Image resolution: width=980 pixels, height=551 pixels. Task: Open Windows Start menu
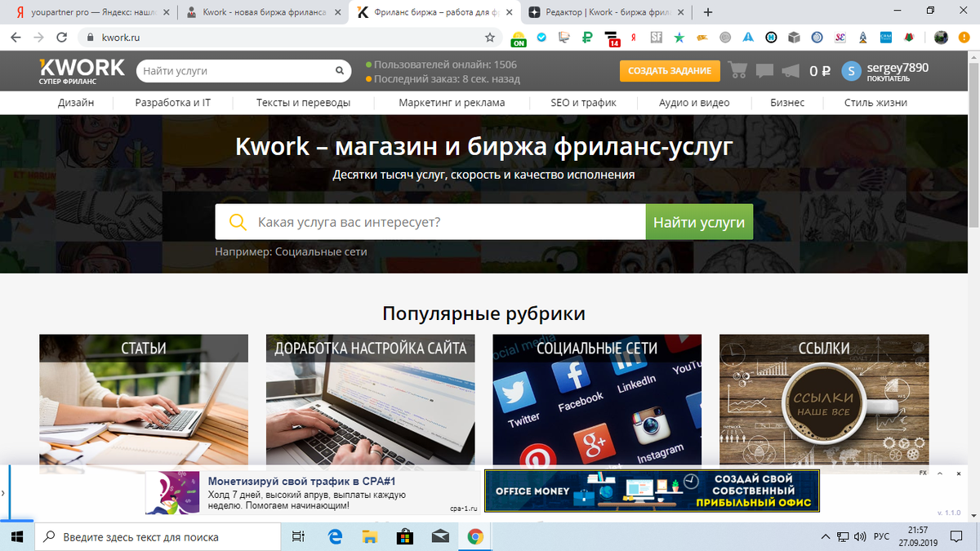click(x=18, y=536)
